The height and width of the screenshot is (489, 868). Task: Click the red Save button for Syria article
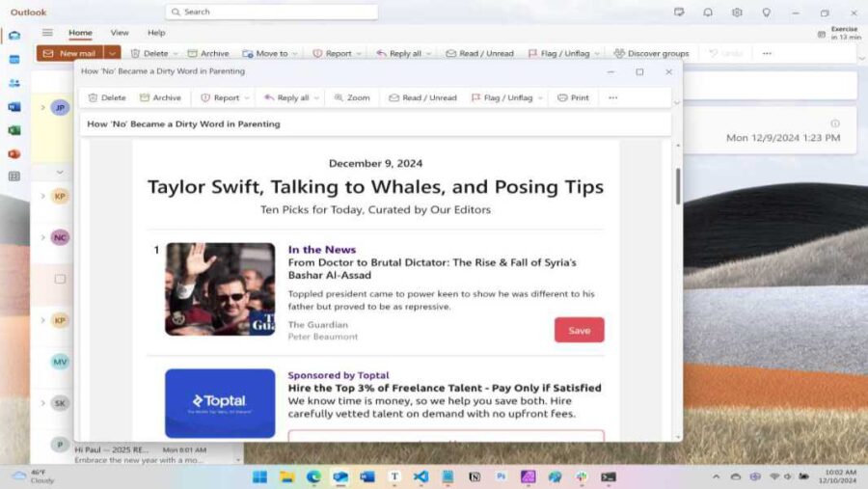579,330
